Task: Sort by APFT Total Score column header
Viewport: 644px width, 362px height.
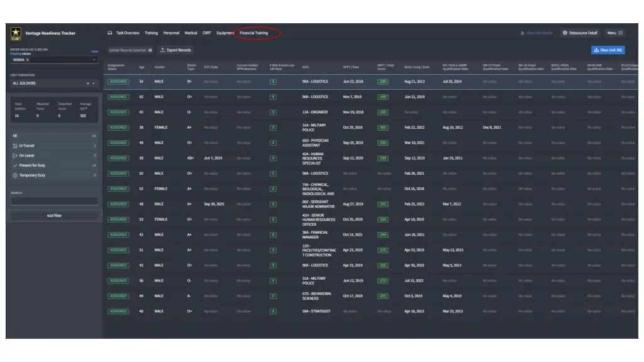Action: 386,67
